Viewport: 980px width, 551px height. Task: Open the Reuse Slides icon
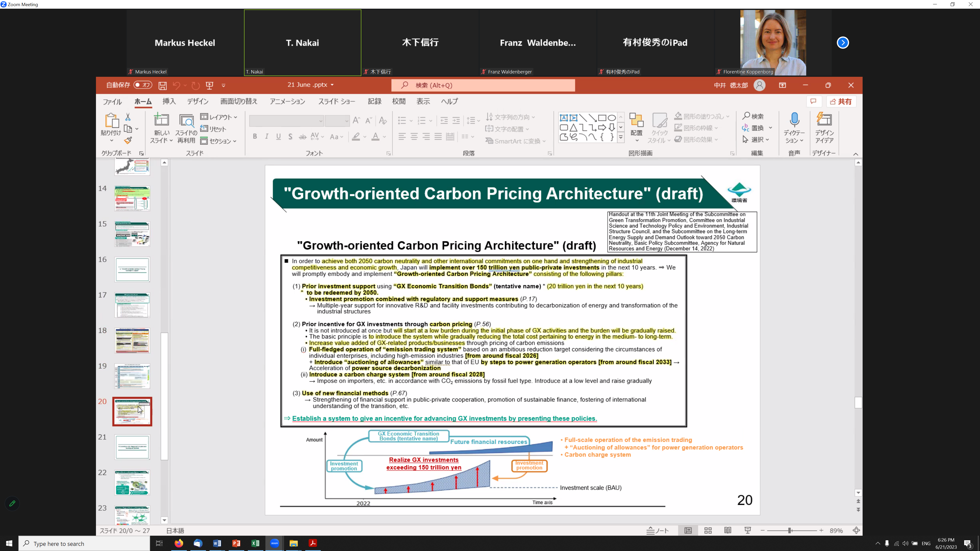tap(186, 121)
